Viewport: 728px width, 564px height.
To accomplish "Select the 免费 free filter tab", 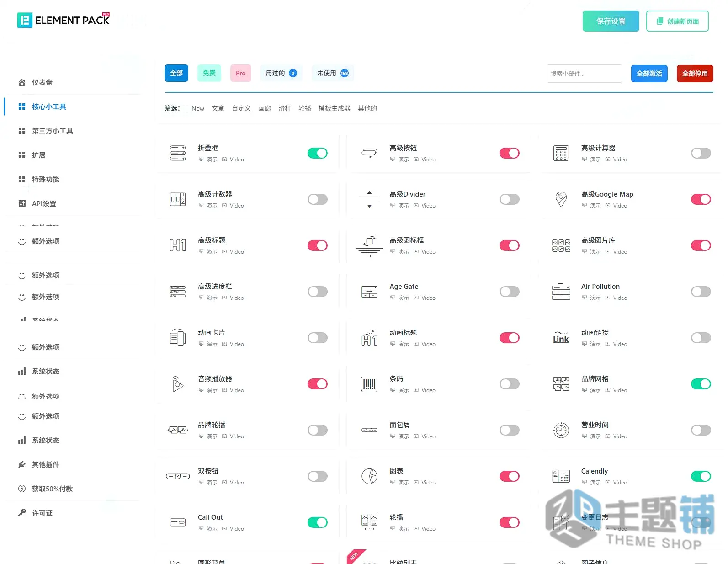I will pos(209,73).
